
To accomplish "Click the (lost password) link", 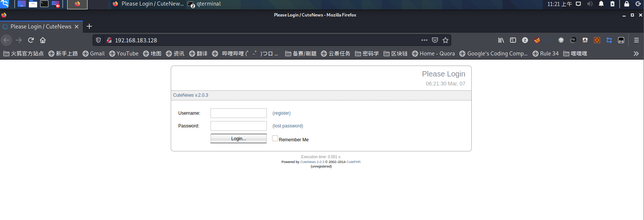I will pos(288,126).
